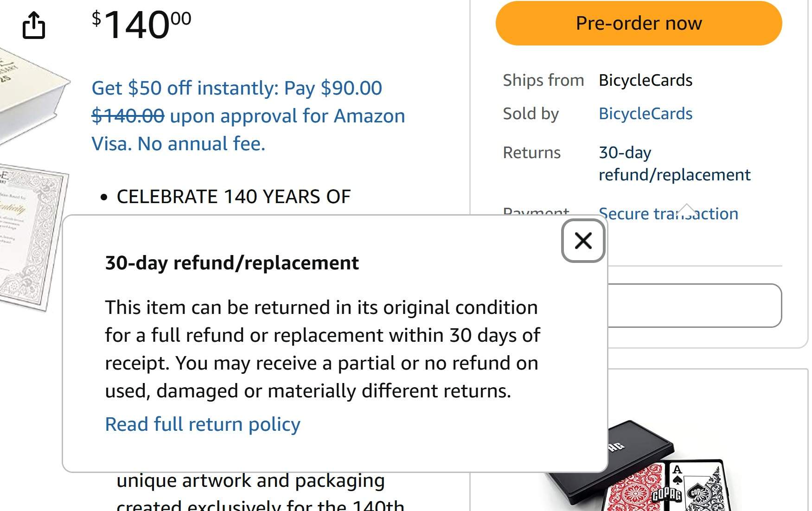
Task: Open the BicycleCards seller link
Action: coord(645,114)
